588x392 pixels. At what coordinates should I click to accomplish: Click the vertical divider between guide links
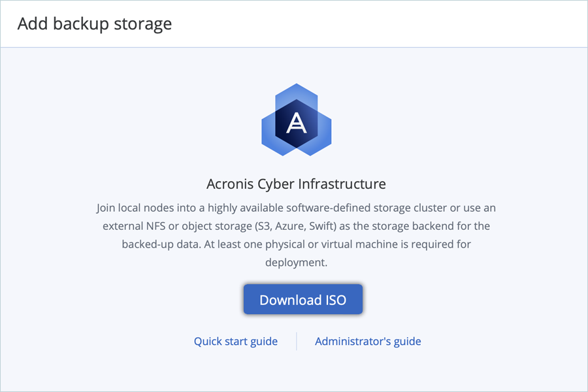coord(296,341)
